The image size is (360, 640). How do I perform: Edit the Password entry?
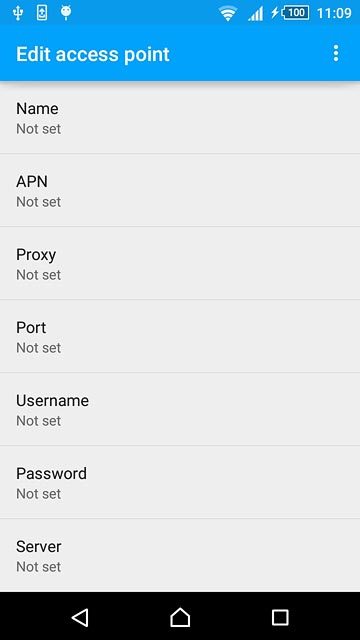click(x=180, y=483)
